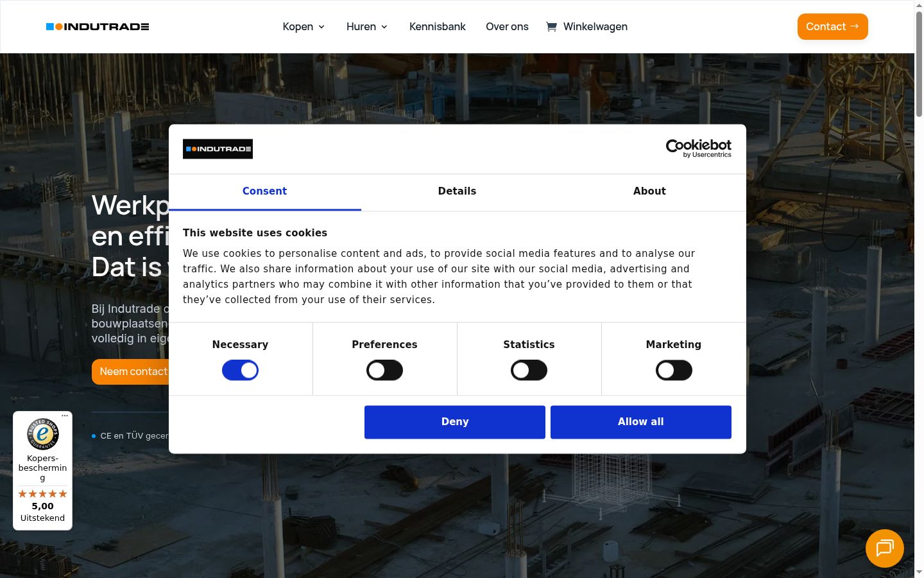Open the Kennisbank menu item
Screen dimensions: 924x578
(438, 26)
